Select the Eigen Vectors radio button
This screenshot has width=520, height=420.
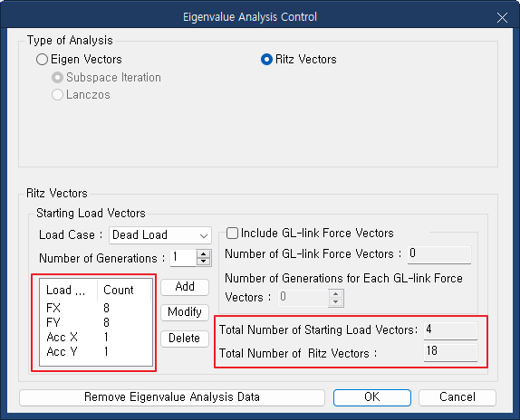pos(42,60)
